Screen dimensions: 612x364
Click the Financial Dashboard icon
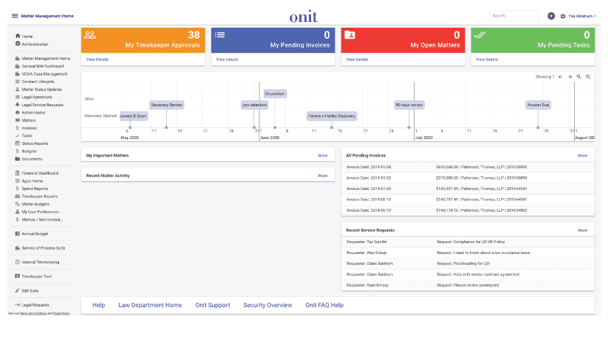pos(17,173)
